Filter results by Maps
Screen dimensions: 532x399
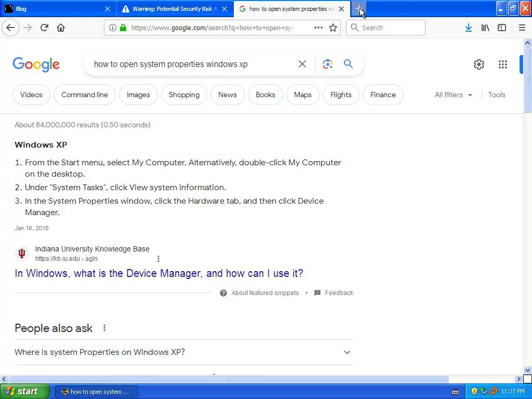[x=303, y=95]
